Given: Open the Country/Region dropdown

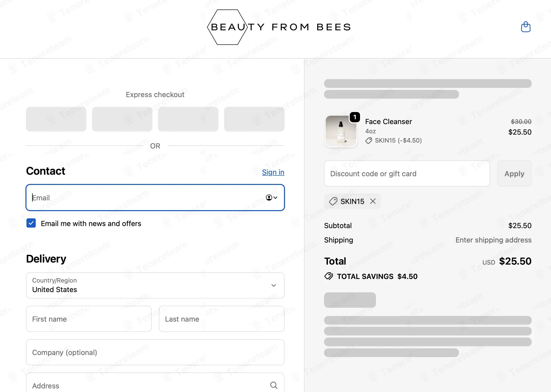Looking at the screenshot, I should 155,285.
